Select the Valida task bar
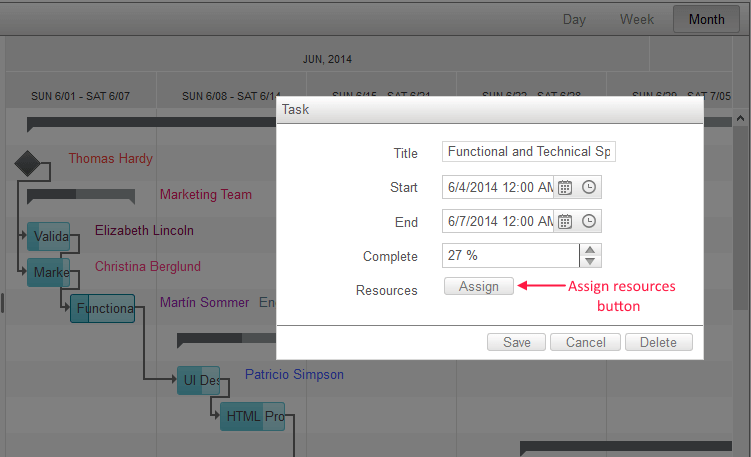This screenshot has height=457, width=751. click(x=48, y=236)
